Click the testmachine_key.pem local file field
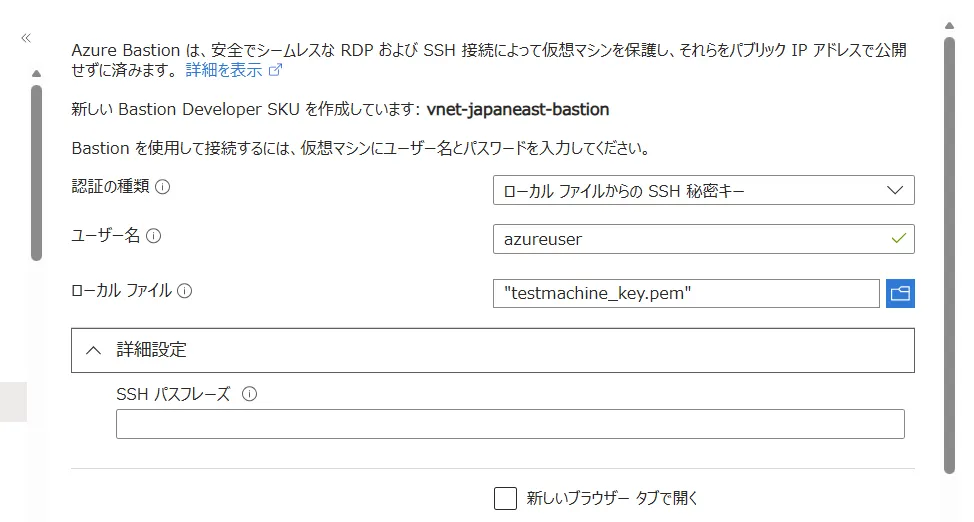Image resolution: width=974 pixels, height=522 pixels. (685, 293)
